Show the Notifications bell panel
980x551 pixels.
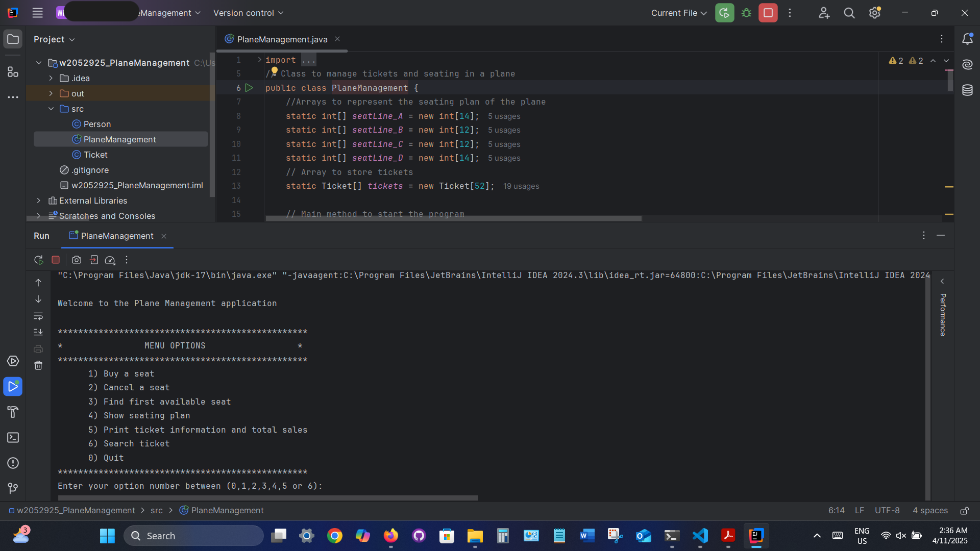967,39
